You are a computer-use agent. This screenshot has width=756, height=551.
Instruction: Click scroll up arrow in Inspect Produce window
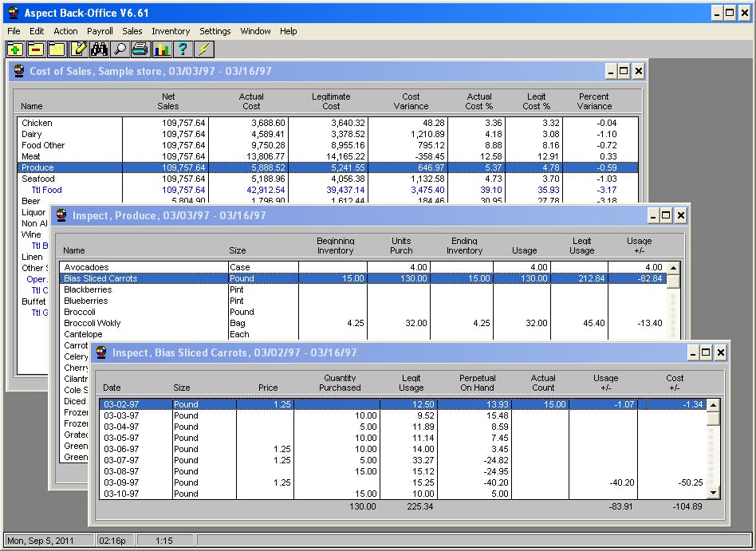[x=673, y=268]
